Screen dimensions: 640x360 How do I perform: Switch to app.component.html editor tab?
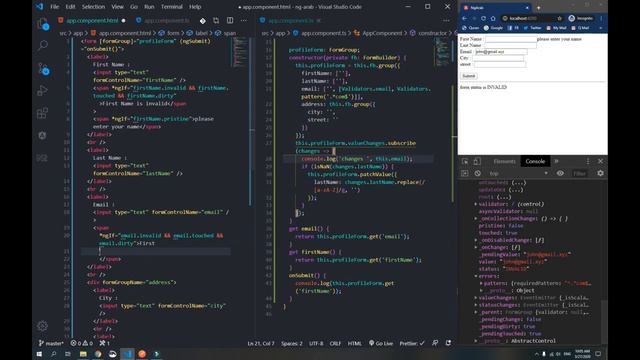[92, 20]
